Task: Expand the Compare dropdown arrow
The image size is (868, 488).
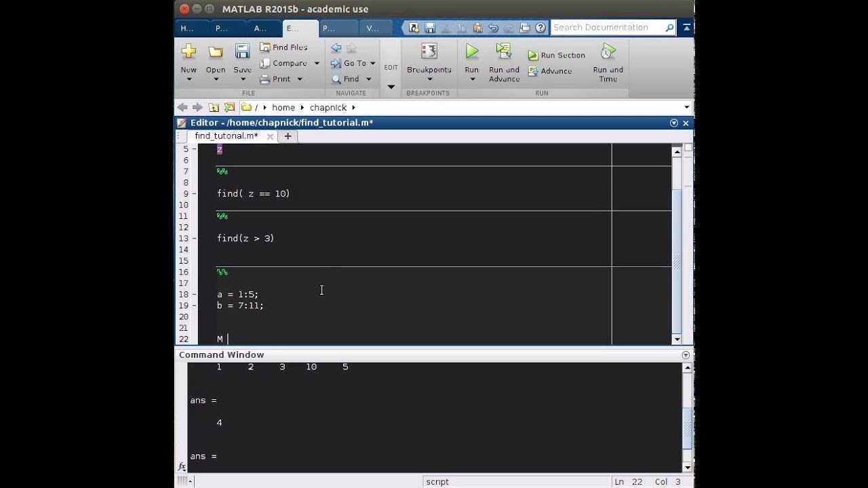Action: (x=317, y=63)
